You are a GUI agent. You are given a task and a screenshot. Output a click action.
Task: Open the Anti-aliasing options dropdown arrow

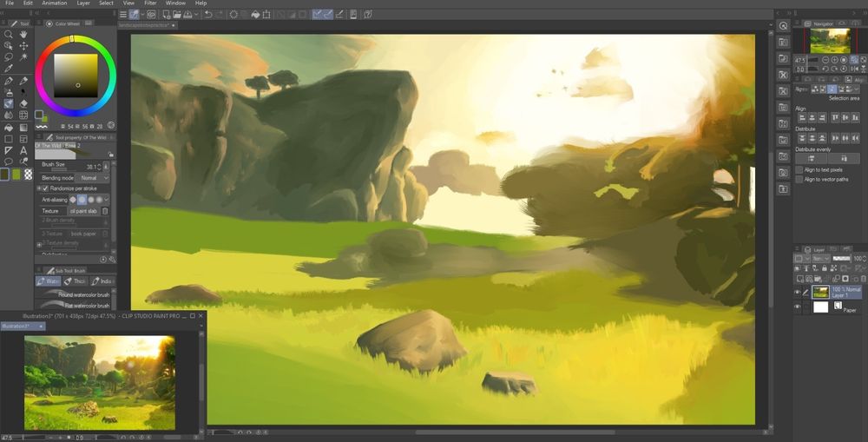[107, 200]
